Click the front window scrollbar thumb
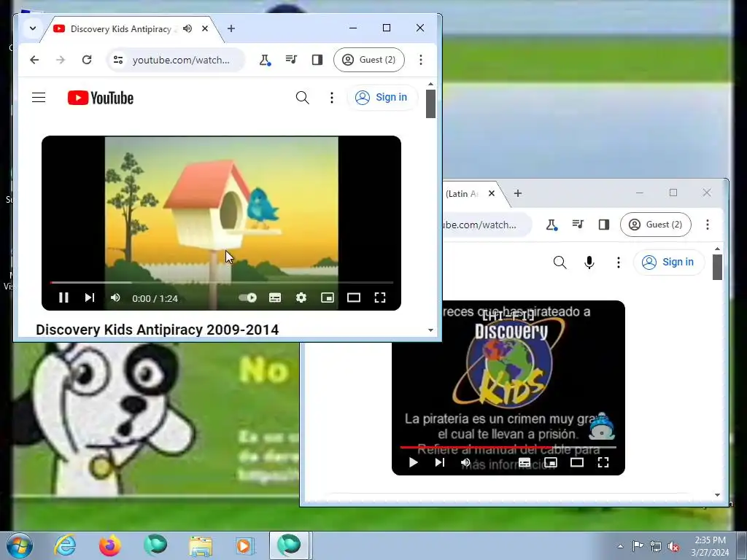 coord(430,104)
